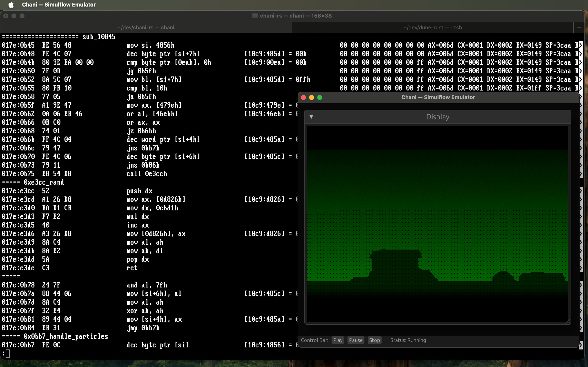Select the ~/dev/chani-rs chani terminal tab
The height and width of the screenshot is (367, 588).
point(146,28)
